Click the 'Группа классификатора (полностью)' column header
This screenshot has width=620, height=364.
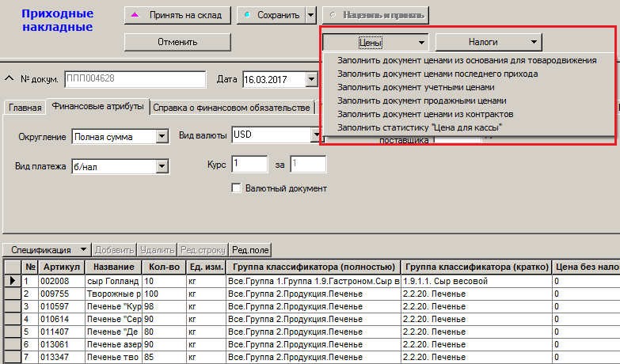(314, 267)
